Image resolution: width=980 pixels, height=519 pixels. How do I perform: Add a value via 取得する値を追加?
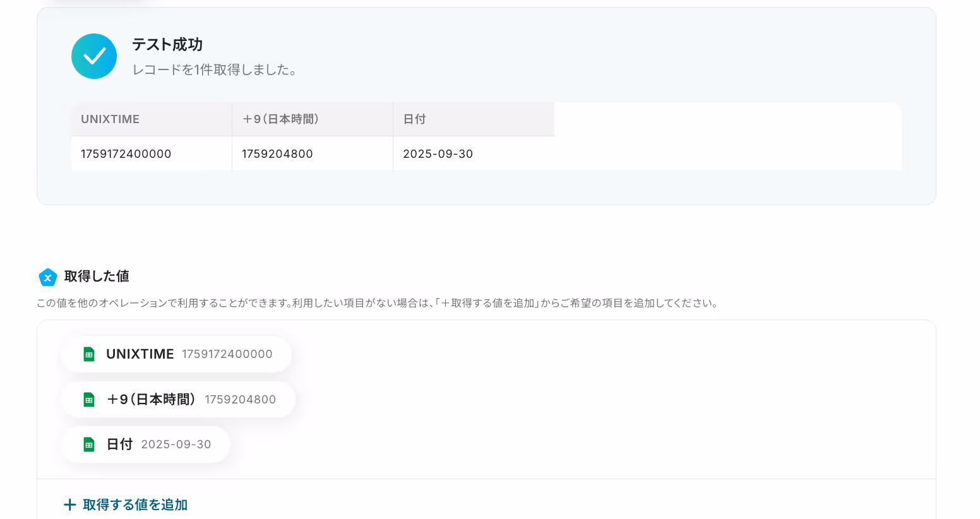pyautogui.click(x=126, y=505)
